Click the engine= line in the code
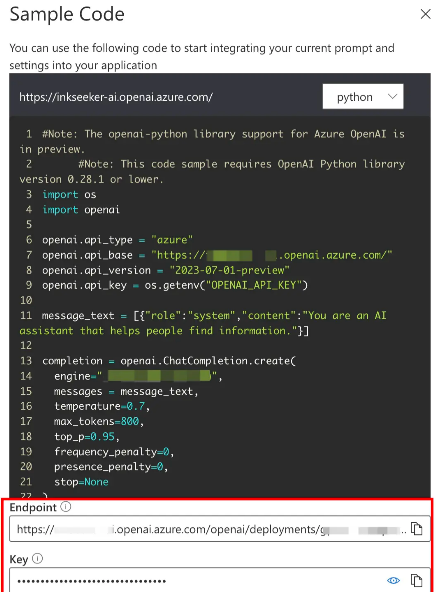 138,376
